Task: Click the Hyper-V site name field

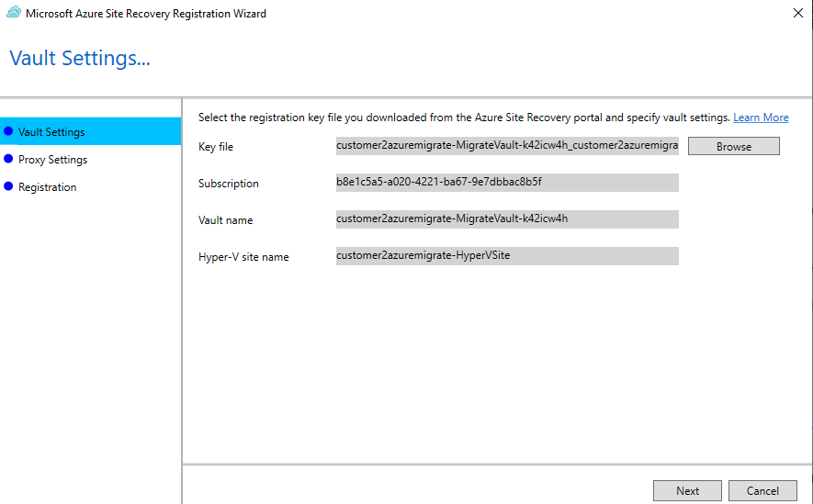Action: pos(507,256)
